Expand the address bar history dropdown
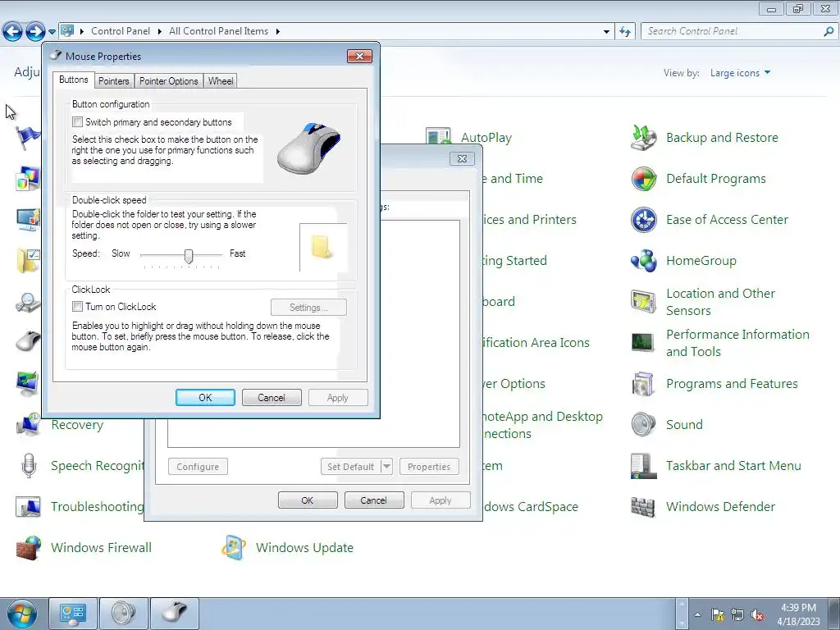Screen dimensions: 840x630 (606, 32)
